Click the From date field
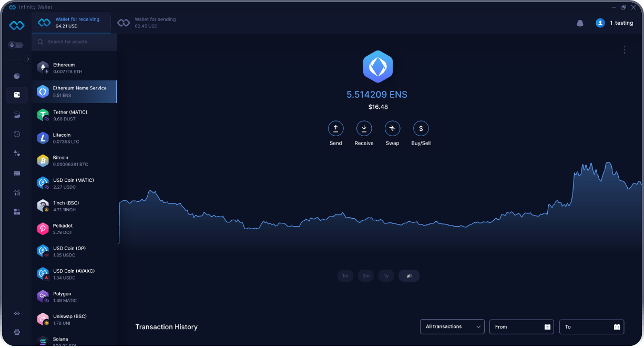 (x=522, y=326)
